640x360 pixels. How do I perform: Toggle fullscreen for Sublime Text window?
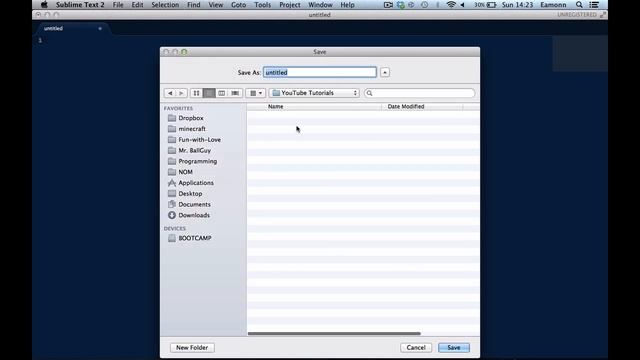point(603,15)
